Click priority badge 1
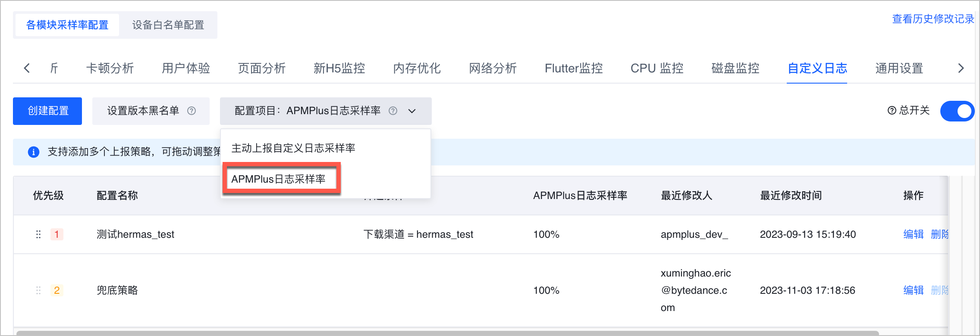The height and width of the screenshot is (336, 980). coord(57,234)
